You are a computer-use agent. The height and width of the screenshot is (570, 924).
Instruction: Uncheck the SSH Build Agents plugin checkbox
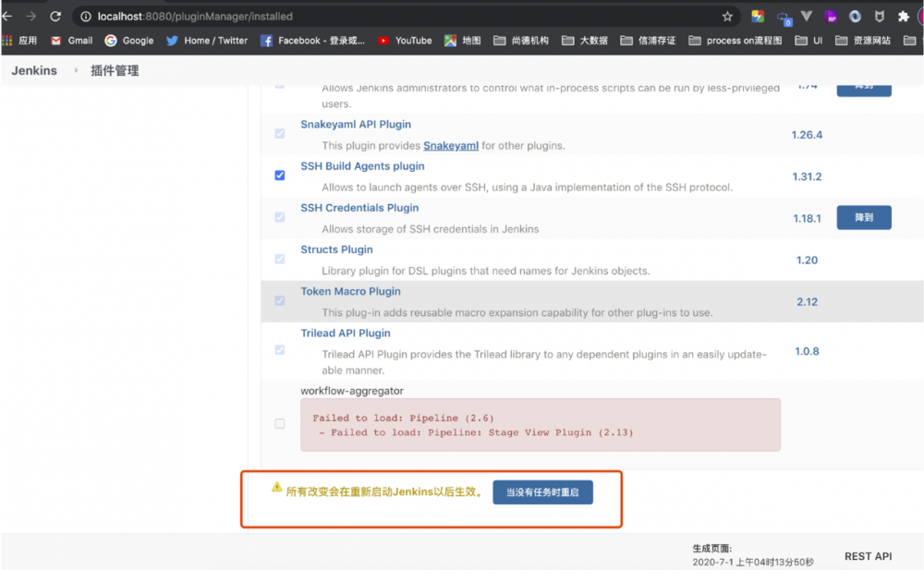pos(280,176)
